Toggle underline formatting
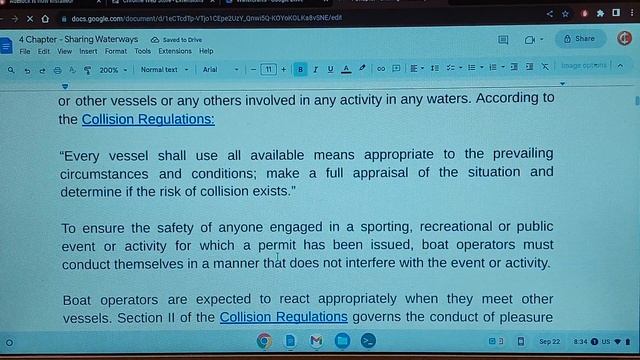This screenshot has width=640, height=360. 331,69
